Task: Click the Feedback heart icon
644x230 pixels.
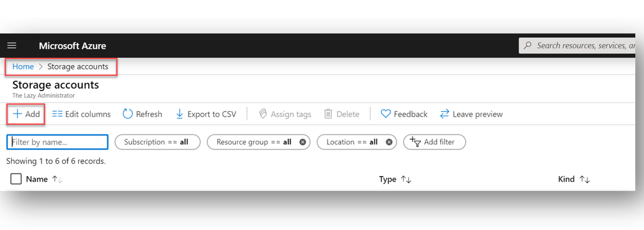Action: coord(385,114)
